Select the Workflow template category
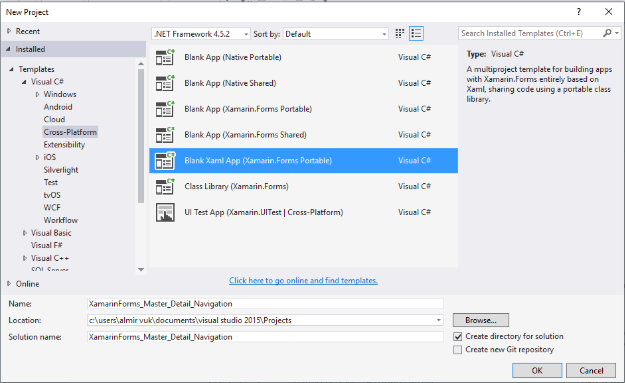Screen dimensions: 625x383 61,220
